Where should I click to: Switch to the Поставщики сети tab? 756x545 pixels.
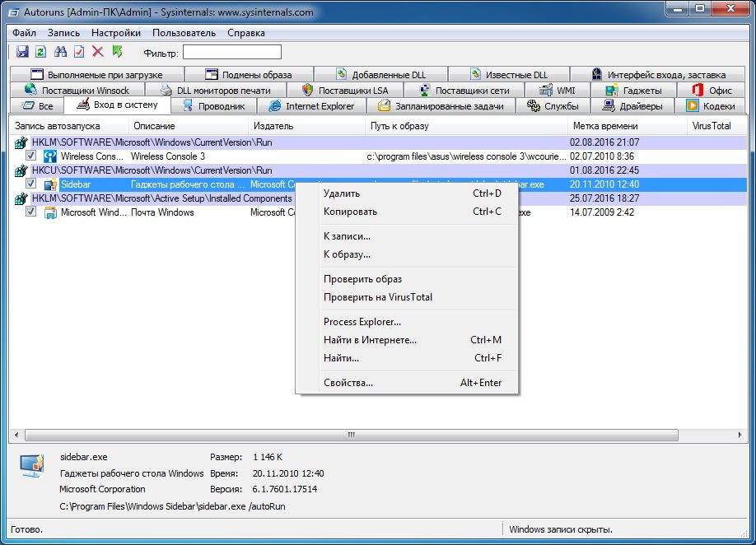click(464, 90)
